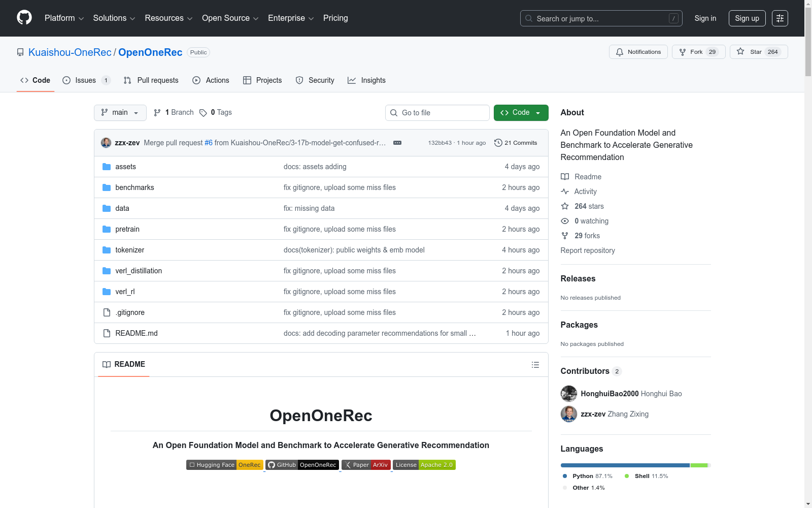This screenshot has height=508, width=812.
Task: Click the verl_distillation folder icon
Action: [x=107, y=271]
